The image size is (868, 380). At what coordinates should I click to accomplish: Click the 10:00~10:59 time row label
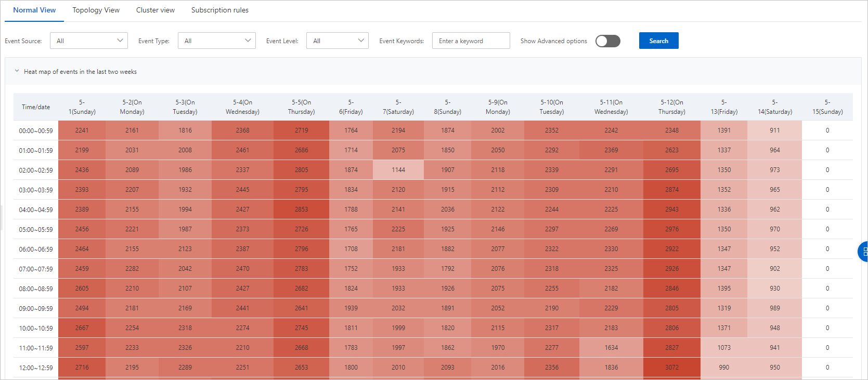[x=36, y=328]
